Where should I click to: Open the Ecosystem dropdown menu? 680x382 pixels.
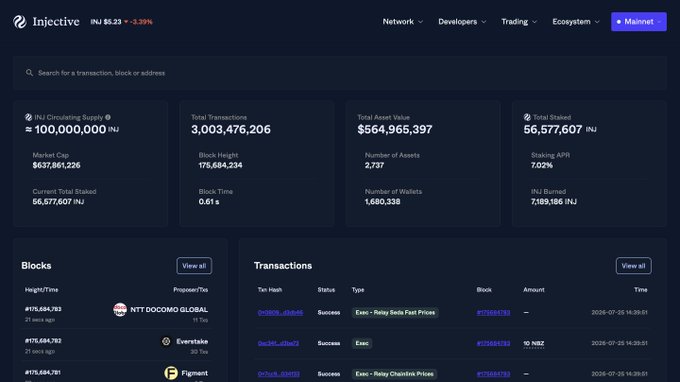[575, 22]
